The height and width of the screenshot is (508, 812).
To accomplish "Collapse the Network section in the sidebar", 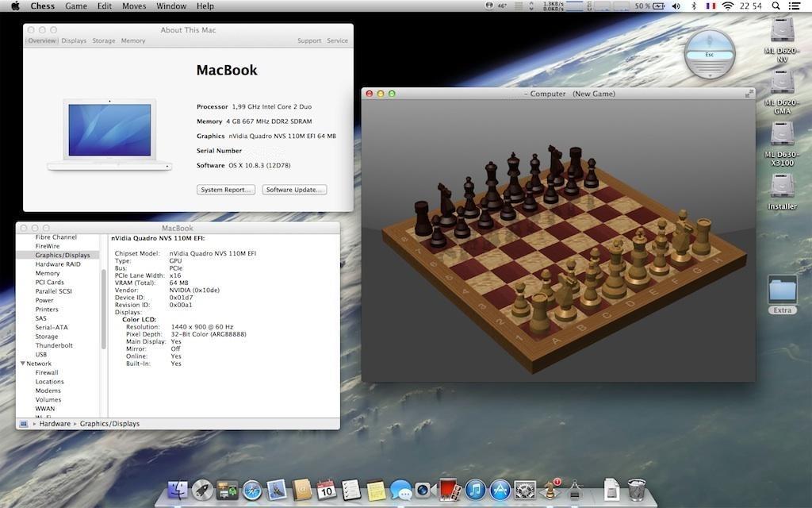I will click(x=23, y=364).
